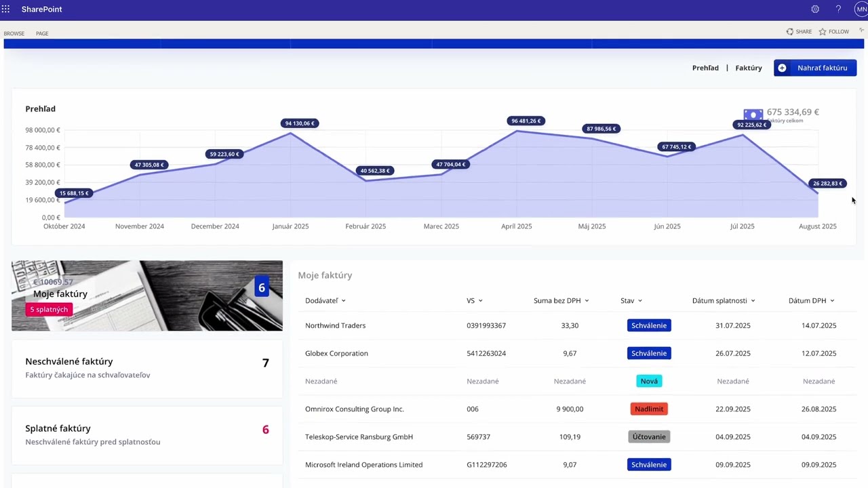This screenshot has width=868, height=488.
Task: Open the settings gear icon
Action: coord(815,9)
